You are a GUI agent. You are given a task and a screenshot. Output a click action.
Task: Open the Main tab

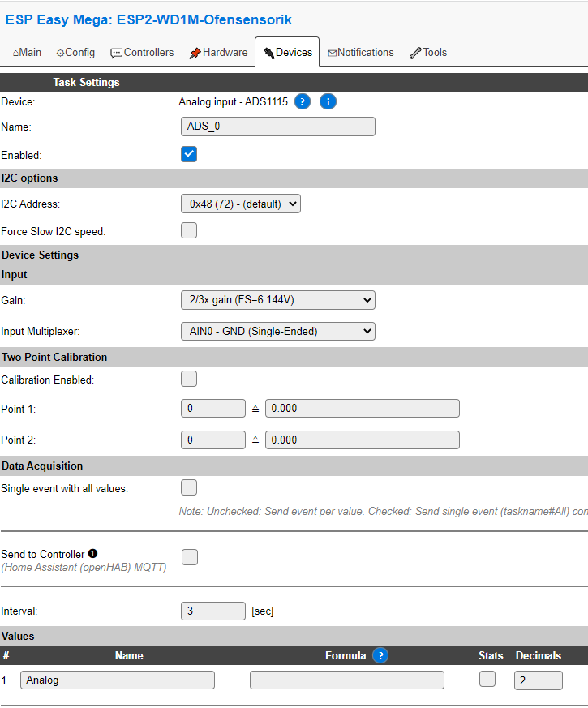tap(27, 53)
